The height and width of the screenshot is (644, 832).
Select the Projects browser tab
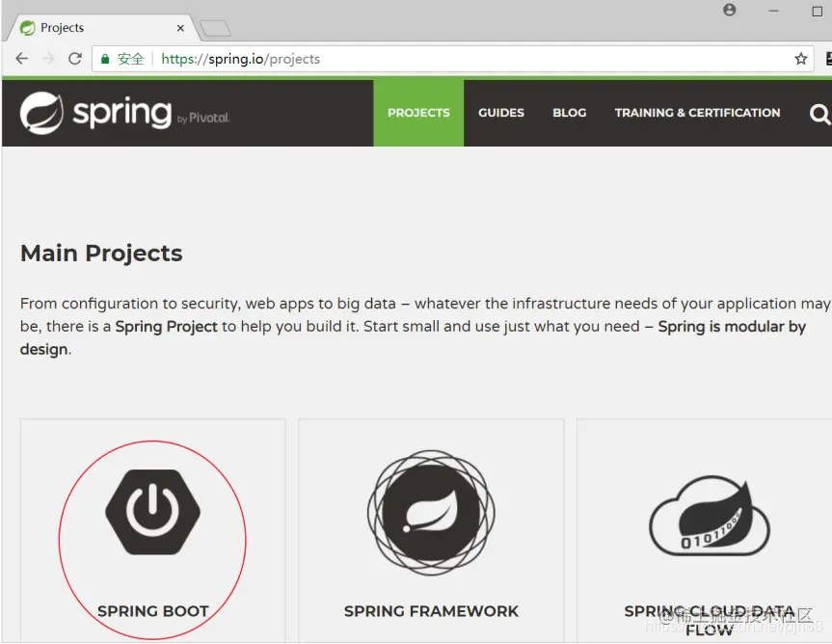pyautogui.click(x=101, y=28)
